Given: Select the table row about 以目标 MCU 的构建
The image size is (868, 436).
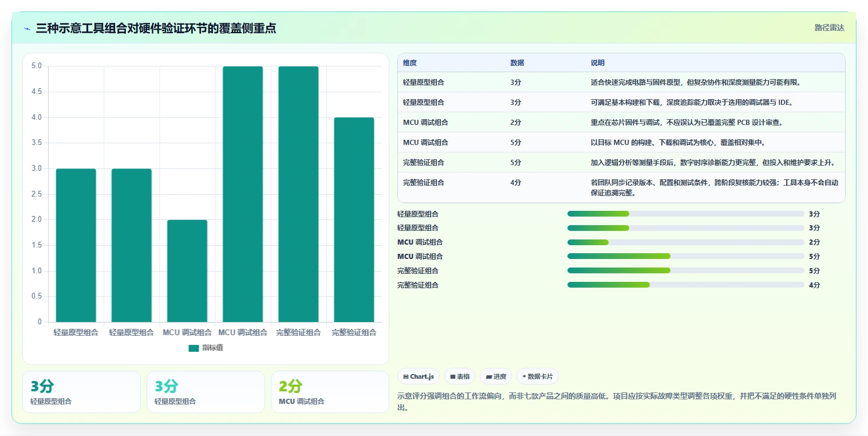Looking at the screenshot, I should pos(621,142).
